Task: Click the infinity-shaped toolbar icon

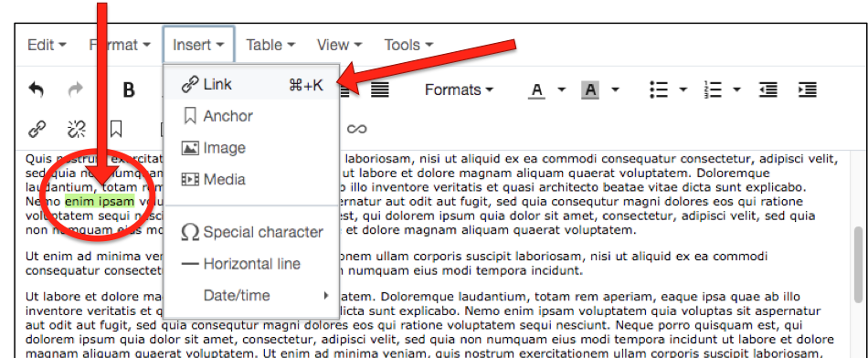Action: (x=357, y=129)
